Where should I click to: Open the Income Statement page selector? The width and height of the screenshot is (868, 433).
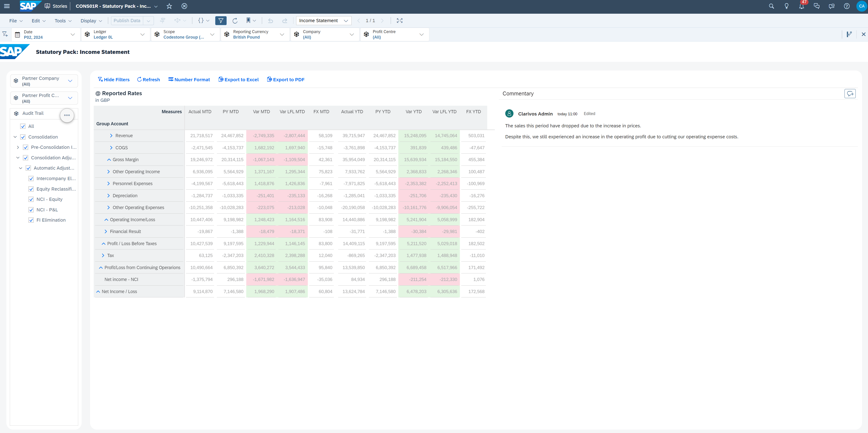[x=324, y=21]
